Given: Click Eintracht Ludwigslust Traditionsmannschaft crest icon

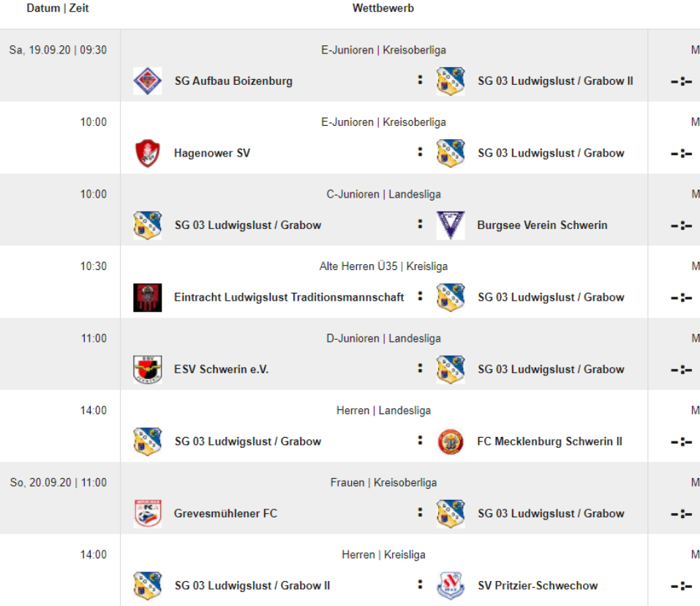Looking at the screenshot, I should tap(147, 297).
